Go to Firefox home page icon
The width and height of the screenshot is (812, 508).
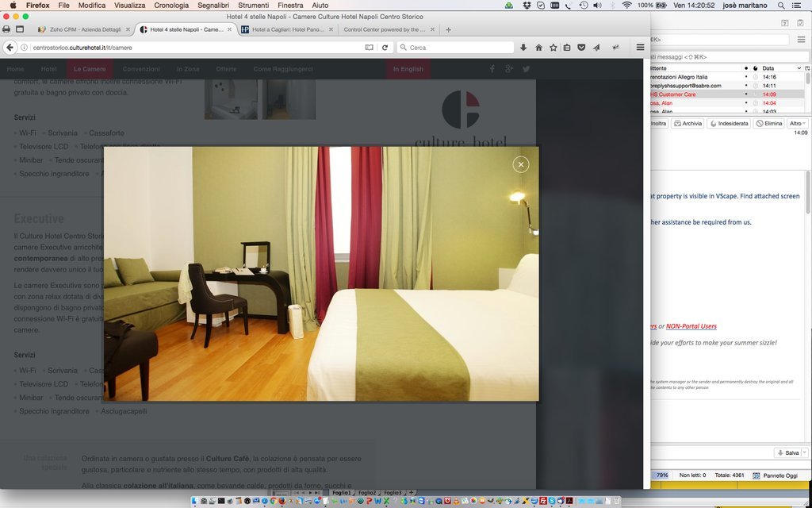click(538, 47)
